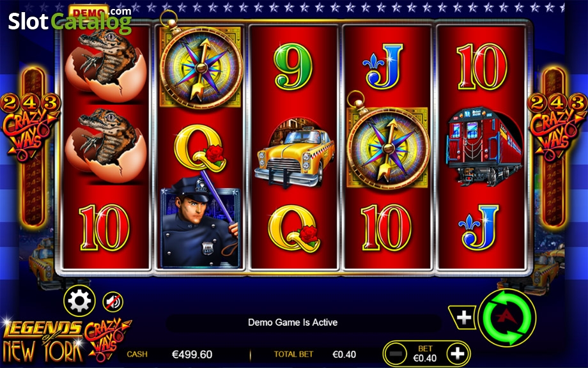The width and height of the screenshot is (588, 368).
Task: Select the green 9 symbol
Action: (293, 66)
